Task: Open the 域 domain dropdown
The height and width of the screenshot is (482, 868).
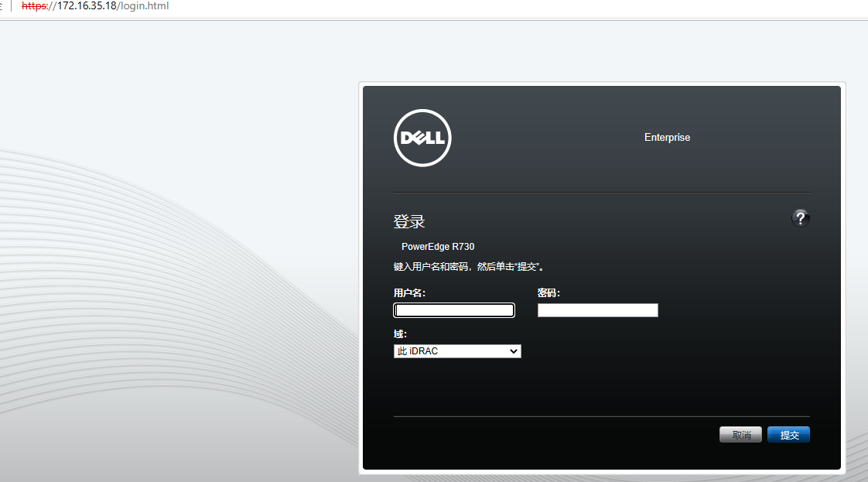Action: tap(457, 350)
